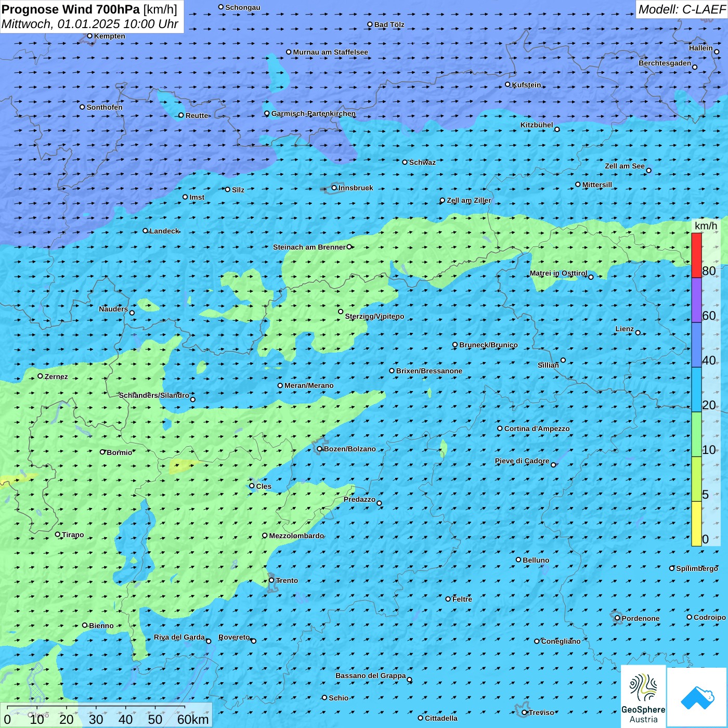Click the Bienno label
Screen dimensions: 728x728
(x=101, y=626)
